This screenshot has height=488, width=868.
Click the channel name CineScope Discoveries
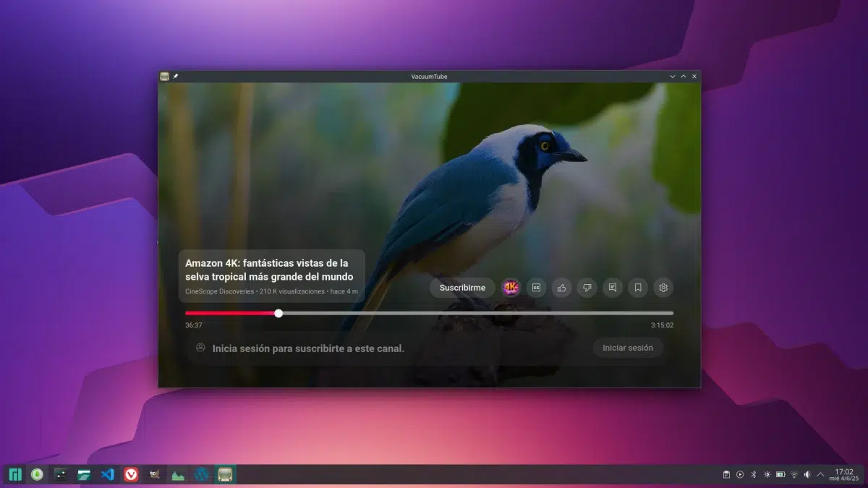[x=220, y=291]
